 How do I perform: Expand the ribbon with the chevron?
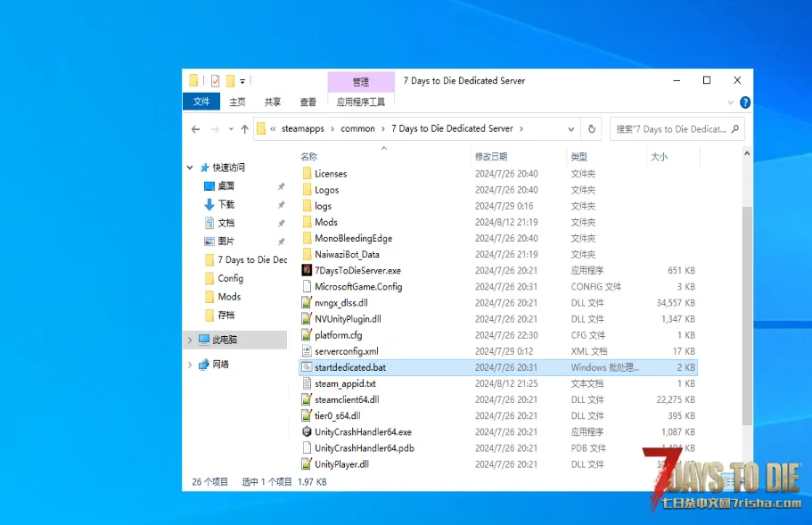coord(730,103)
